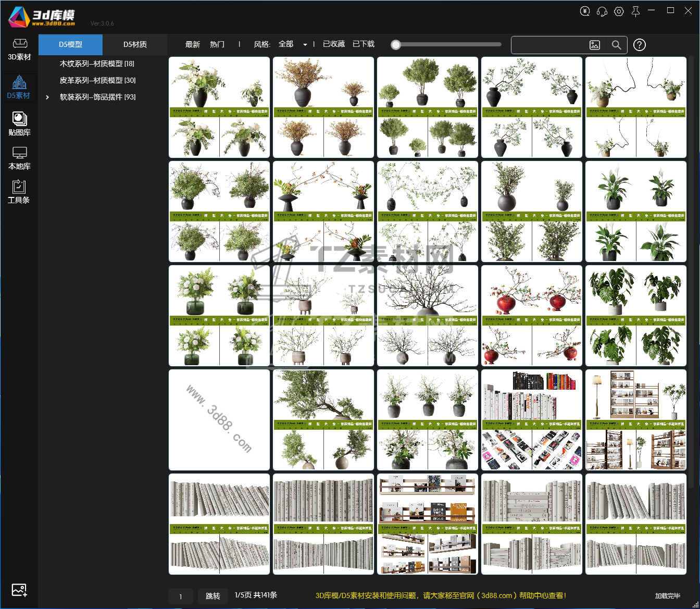Image resolution: width=700 pixels, height=609 pixels.
Task: Switch to the D5材质 tab
Action: pos(135,45)
